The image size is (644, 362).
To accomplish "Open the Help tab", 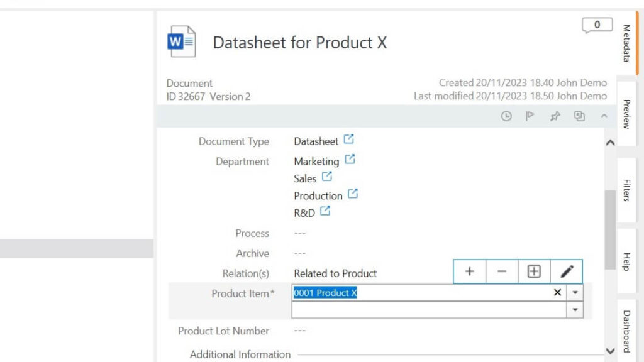I will click(x=626, y=261).
